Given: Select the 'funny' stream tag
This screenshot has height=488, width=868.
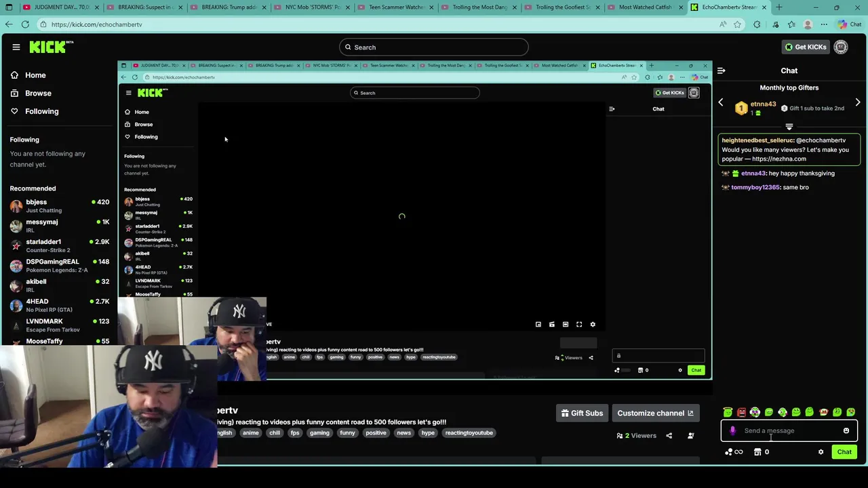Looking at the screenshot, I should click(347, 432).
